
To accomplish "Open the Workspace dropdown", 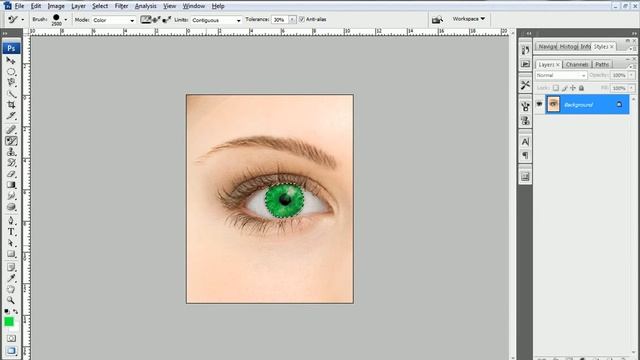I will (469, 19).
